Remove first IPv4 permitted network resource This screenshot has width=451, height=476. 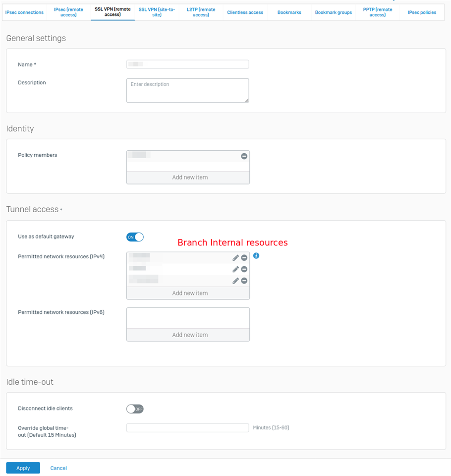pyautogui.click(x=244, y=258)
